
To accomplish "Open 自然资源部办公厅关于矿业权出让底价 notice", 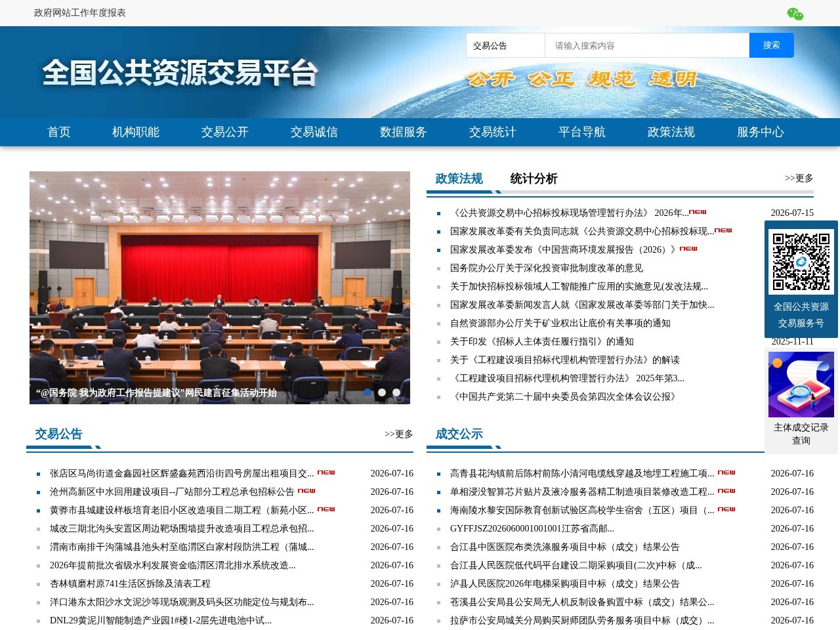I will coord(560,323).
